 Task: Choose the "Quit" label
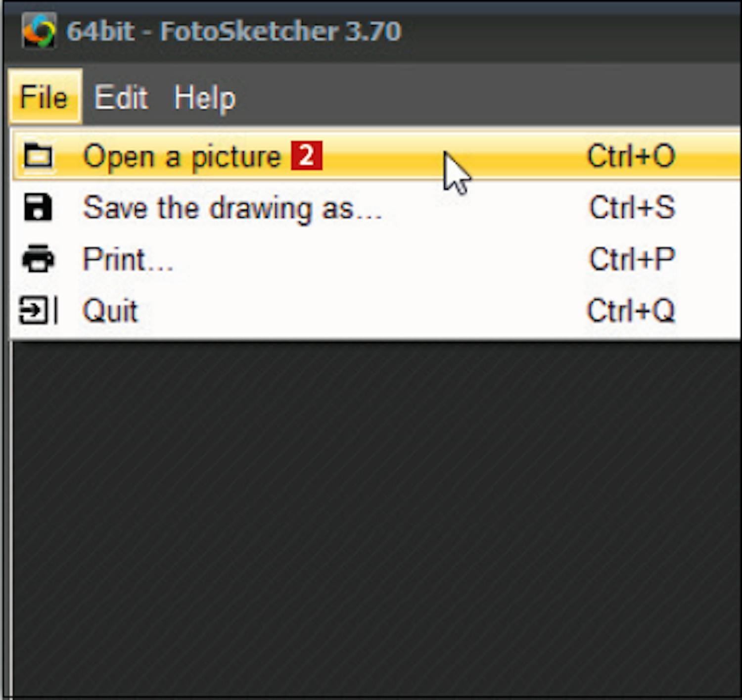point(110,311)
